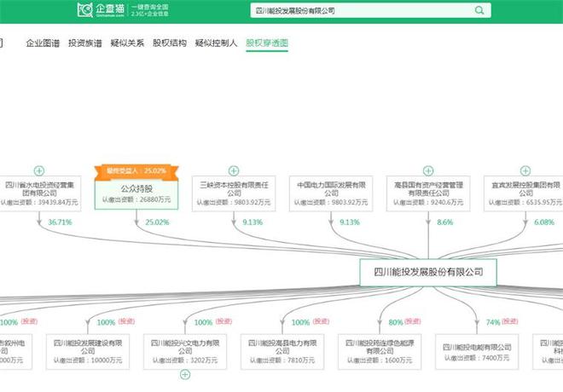Screen dimensions: 563x392
Task: Select the 中国电力国际发展有限公司 node
Action: 331,193
